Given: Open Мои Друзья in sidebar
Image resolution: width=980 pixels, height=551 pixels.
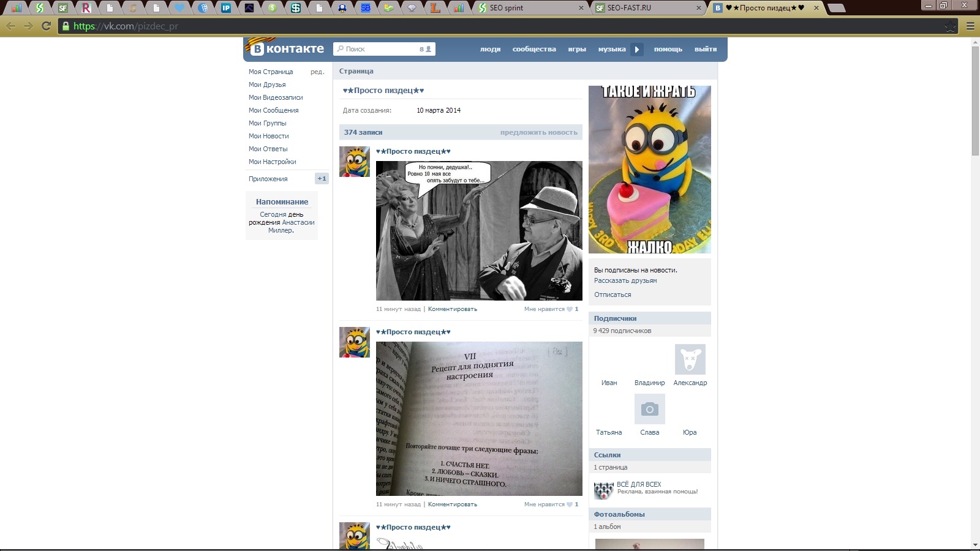Looking at the screenshot, I should click(x=267, y=84).
